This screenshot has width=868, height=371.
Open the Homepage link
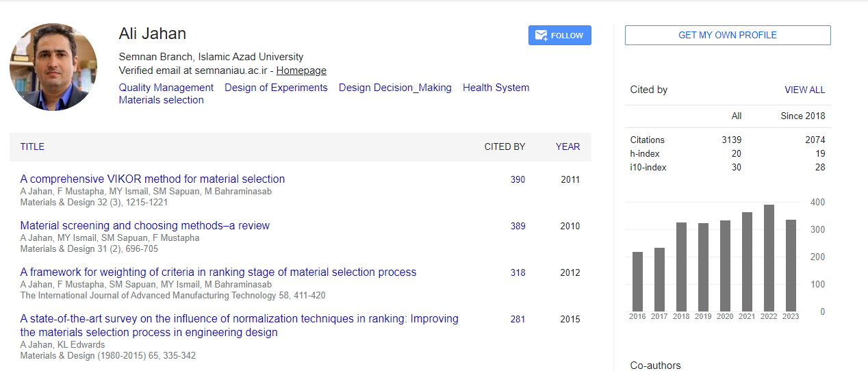[x=301, y=71]
